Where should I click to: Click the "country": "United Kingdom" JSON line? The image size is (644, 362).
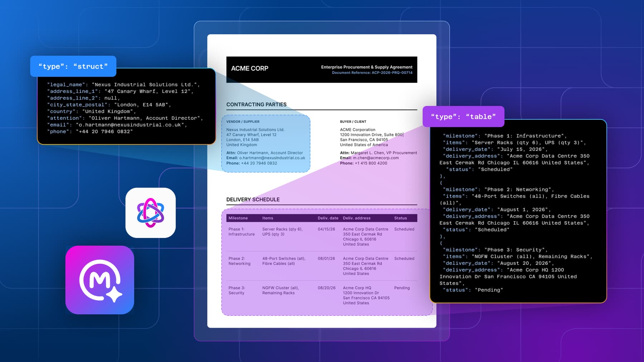pos(92,111)
